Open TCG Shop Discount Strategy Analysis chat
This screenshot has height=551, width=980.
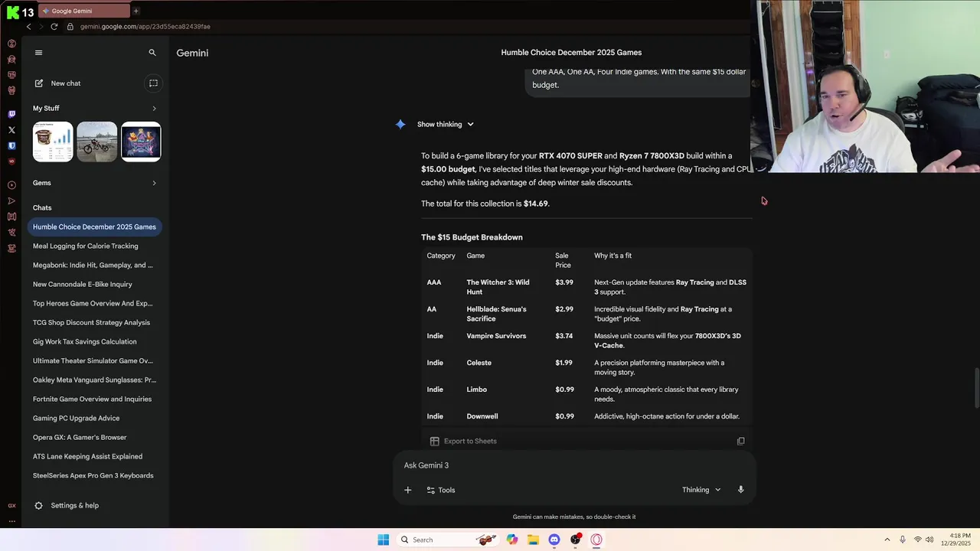pyautogui.click(x=94, y=322)
